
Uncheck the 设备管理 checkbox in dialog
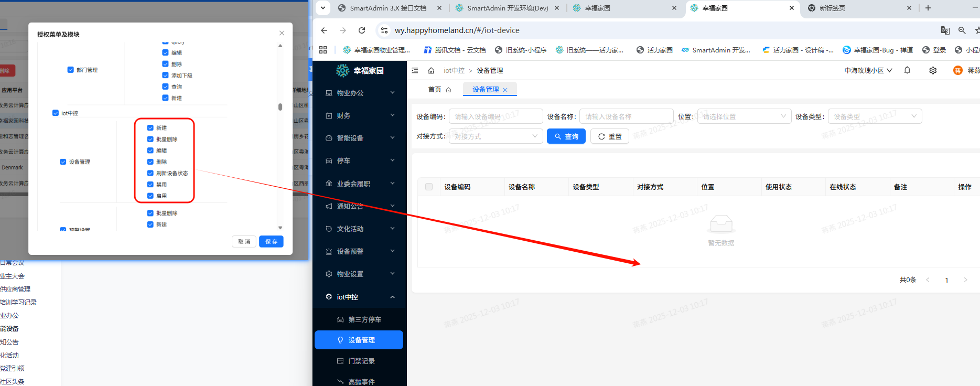click(63, 162)
